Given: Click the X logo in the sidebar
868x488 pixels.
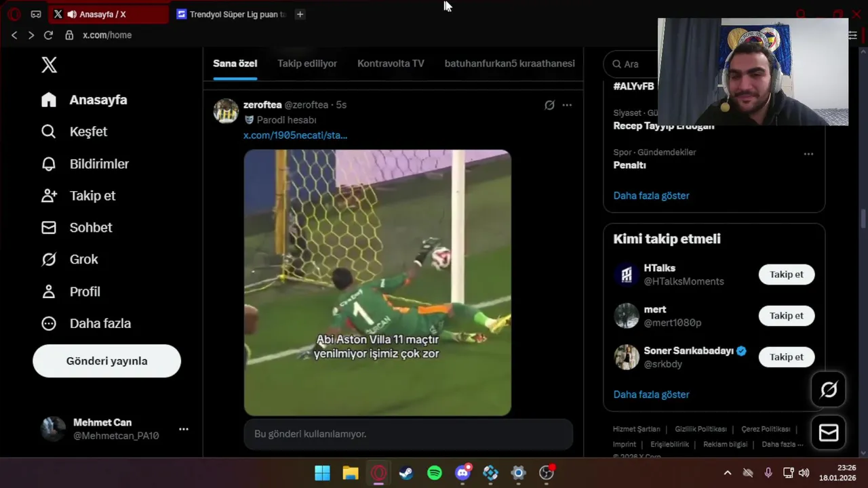Looking at the screenshot, I should pos(49,65).
